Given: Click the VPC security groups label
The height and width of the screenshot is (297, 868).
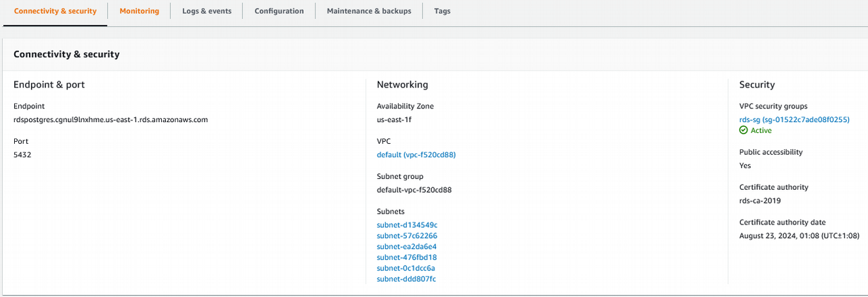Looking at the screenshot, I should click(x=773, y=106).
